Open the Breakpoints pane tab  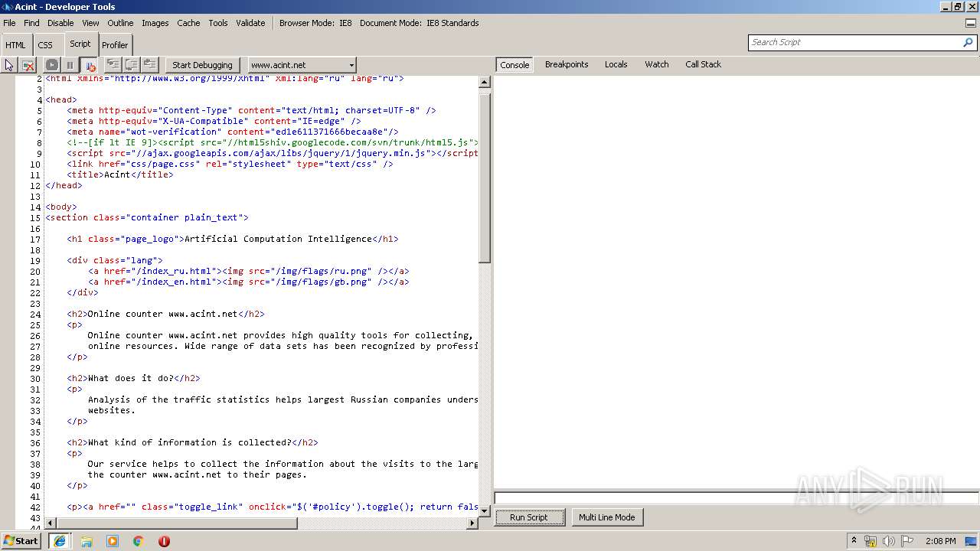(567, 64)
